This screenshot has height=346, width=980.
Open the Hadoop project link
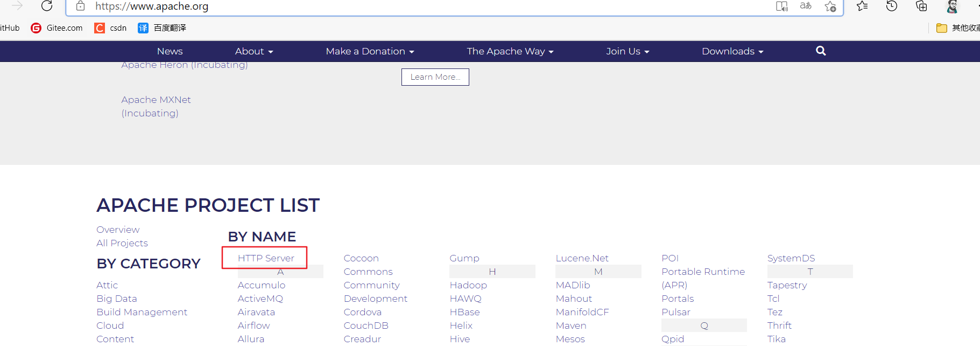click(468, 285)
